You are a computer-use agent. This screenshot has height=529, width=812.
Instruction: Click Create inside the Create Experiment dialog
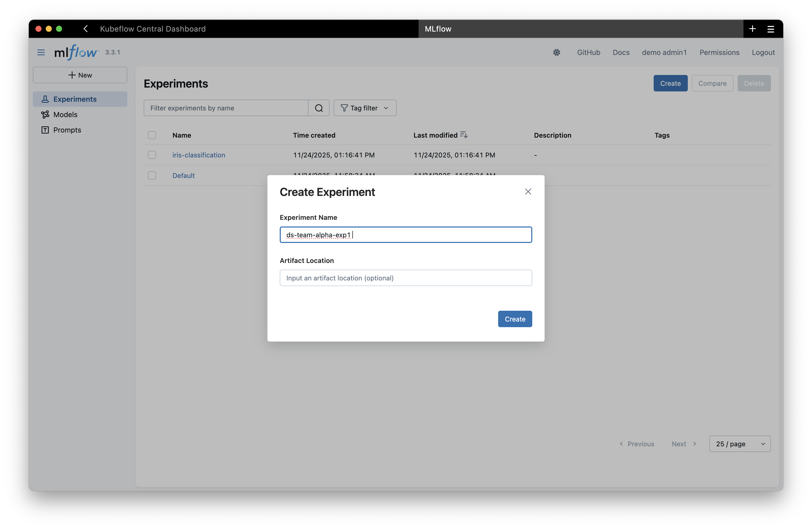(x=515, y=319)
